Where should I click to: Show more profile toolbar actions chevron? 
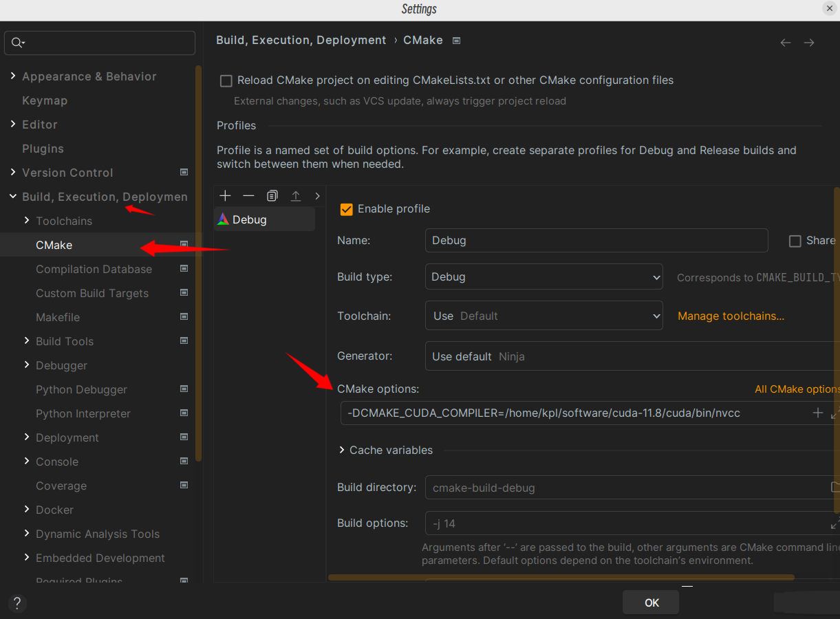pos(317,196)
